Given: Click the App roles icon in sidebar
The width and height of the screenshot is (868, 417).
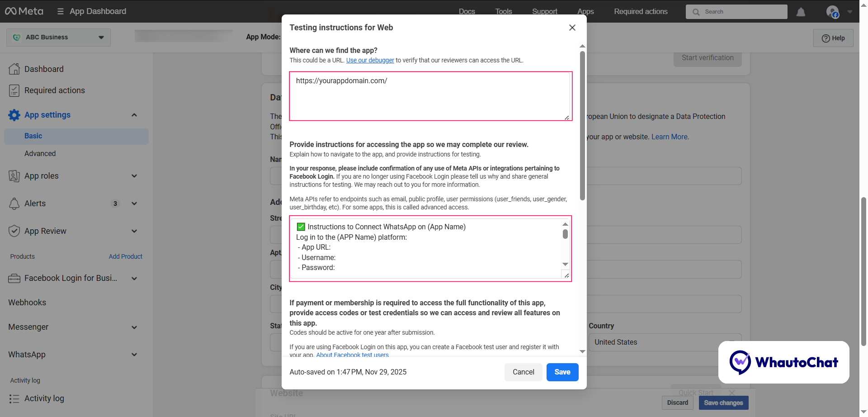Looking at the screenshot, I should [x=14, y=176].
